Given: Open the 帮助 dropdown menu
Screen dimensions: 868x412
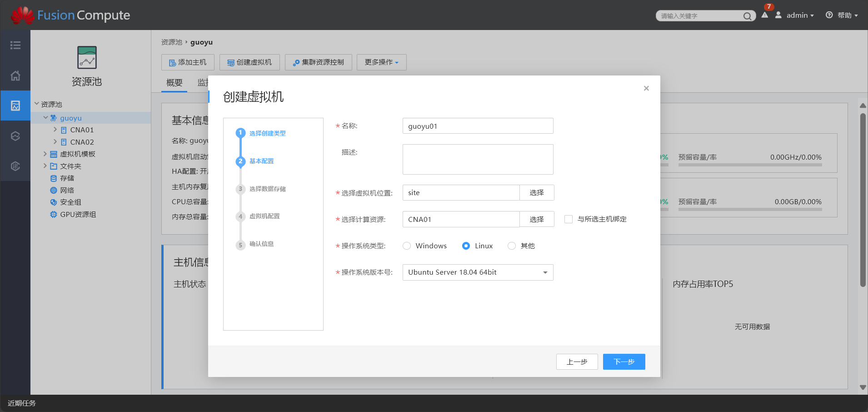Looking at the screenshot, I should pyautogui.click(x=848, y=15).
